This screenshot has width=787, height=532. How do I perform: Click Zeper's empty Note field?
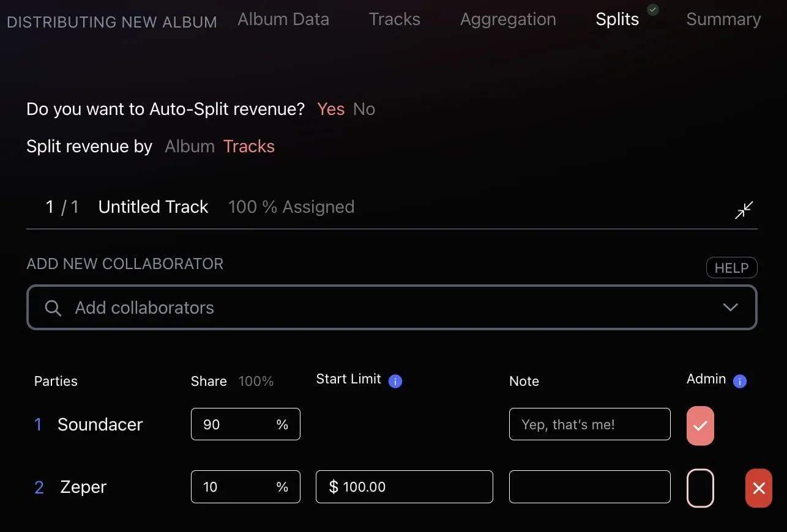click(590, 487)
